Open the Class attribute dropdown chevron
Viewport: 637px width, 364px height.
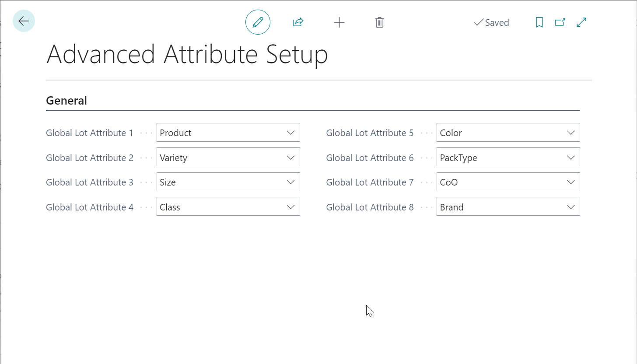point(290,207)
